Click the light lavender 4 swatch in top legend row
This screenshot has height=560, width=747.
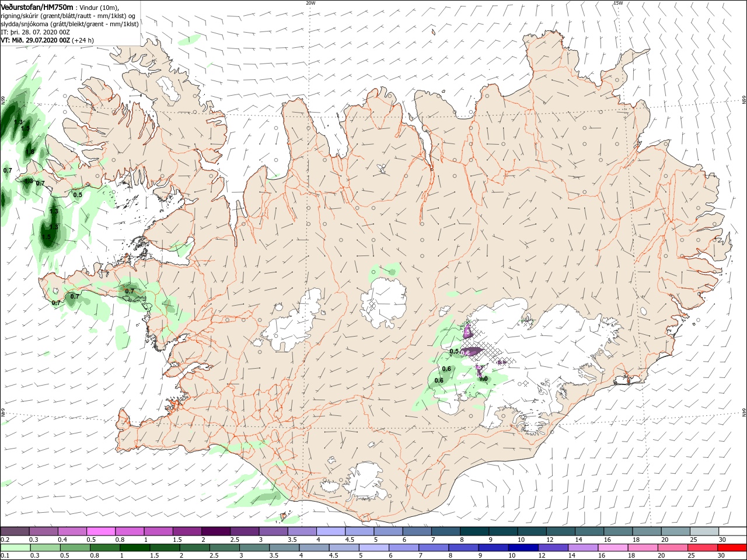click(x=331, y=531)
